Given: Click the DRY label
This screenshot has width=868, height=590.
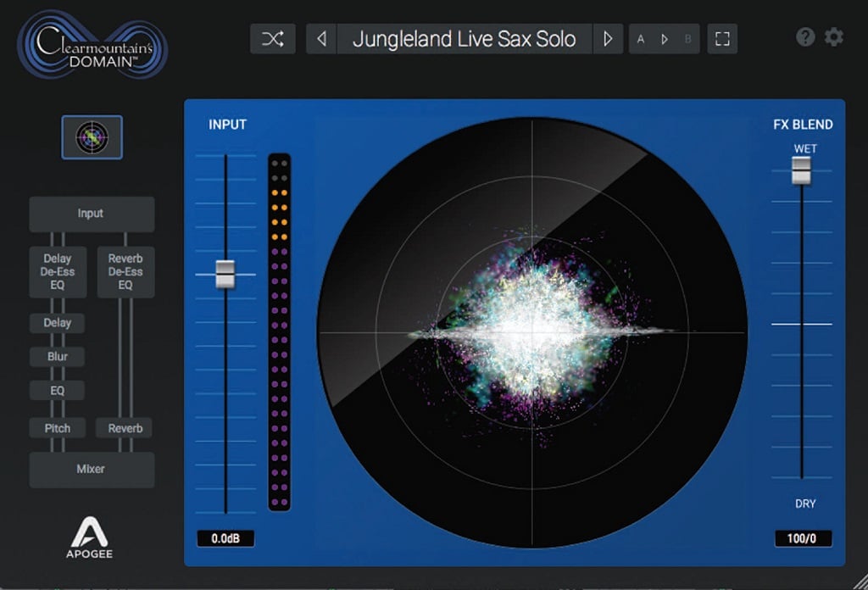Looking at the screenshot, I should (805, 504).
